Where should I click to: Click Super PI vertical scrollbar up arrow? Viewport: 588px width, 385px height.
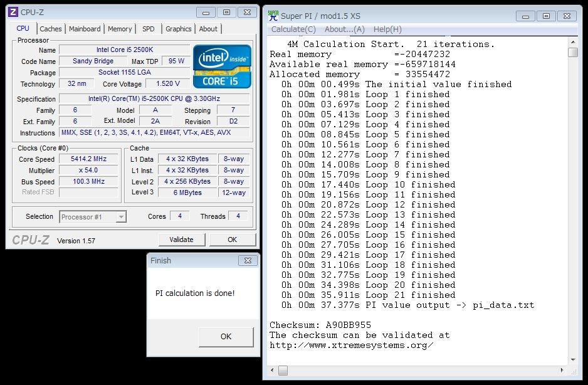tap(573, 42)
